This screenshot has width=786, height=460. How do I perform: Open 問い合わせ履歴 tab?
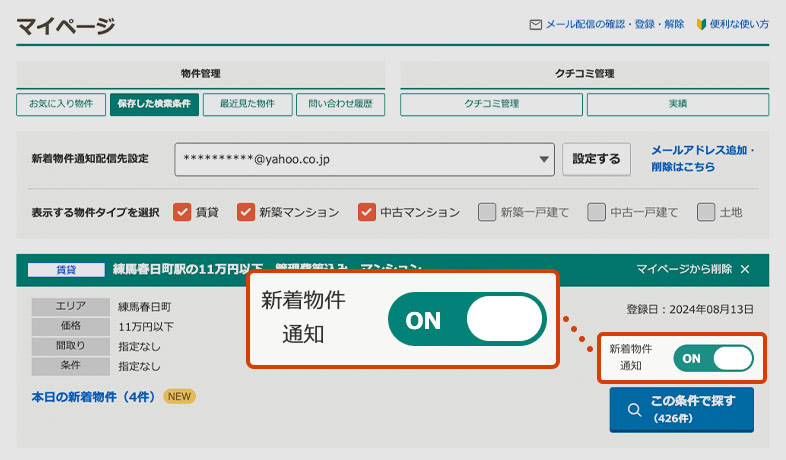point(340,104)
